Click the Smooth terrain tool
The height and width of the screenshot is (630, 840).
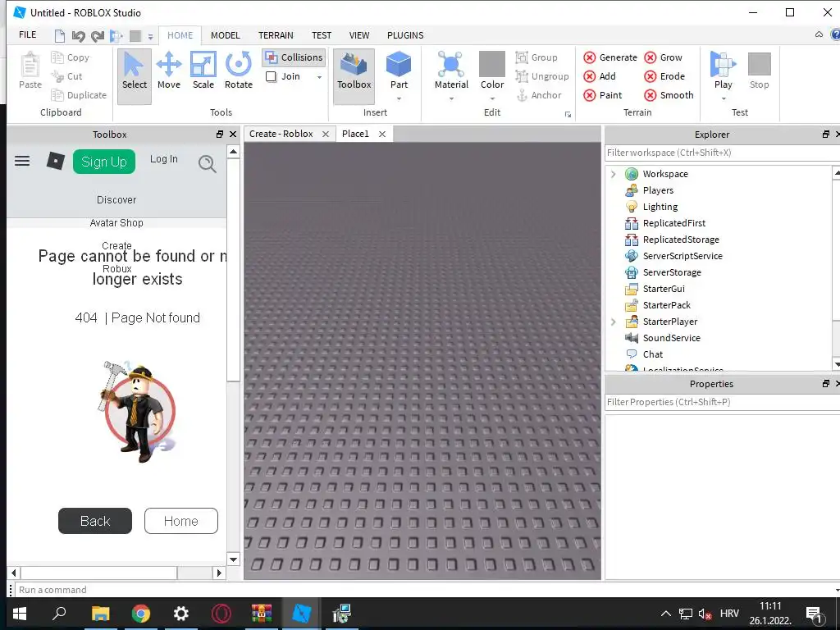point(669,95)
